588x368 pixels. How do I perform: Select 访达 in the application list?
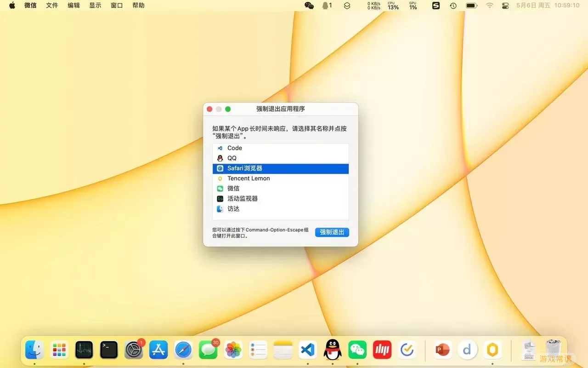(281, 209)
